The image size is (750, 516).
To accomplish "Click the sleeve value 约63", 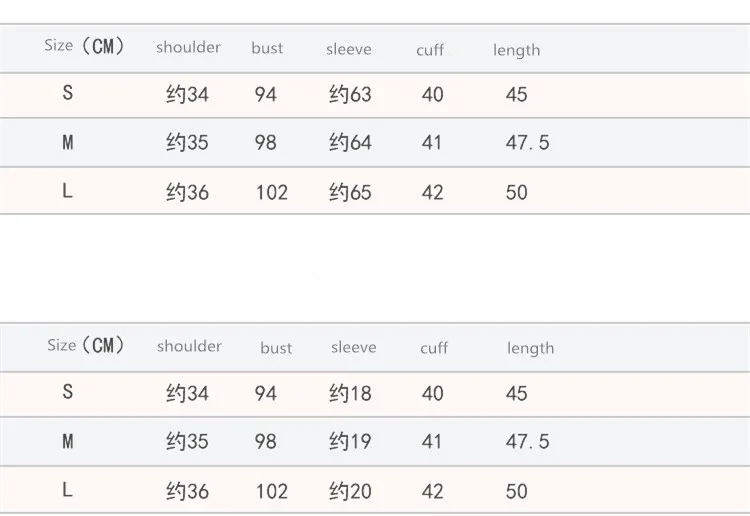I will pyautogui.click(x=350, y=94).
